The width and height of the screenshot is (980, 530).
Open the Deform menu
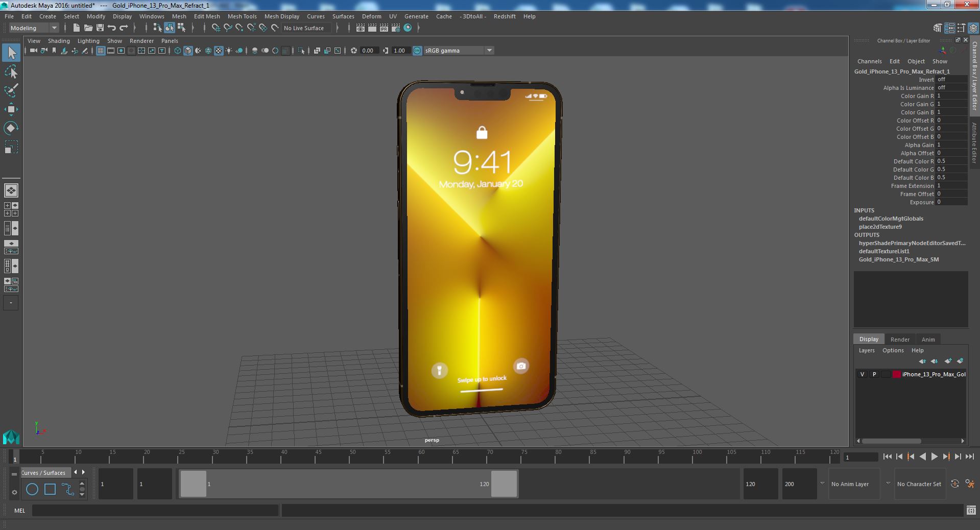(x=372, y=16)
